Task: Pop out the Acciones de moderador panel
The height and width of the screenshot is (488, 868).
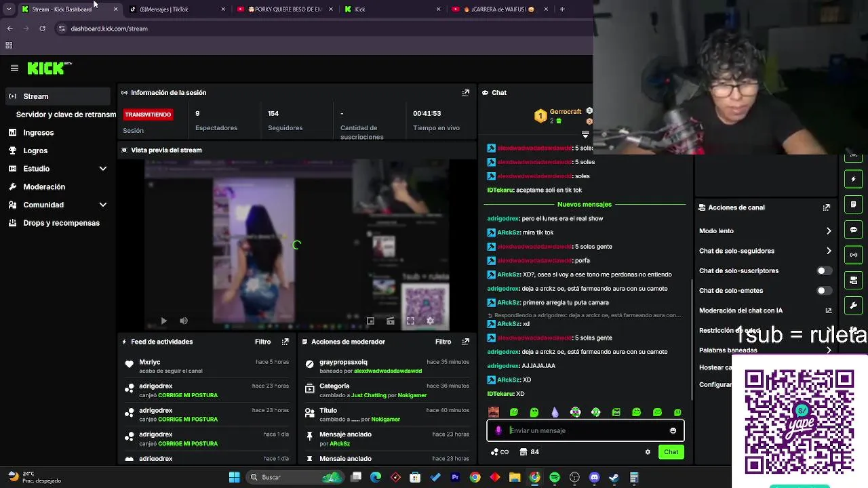Action: coord(465,342)
